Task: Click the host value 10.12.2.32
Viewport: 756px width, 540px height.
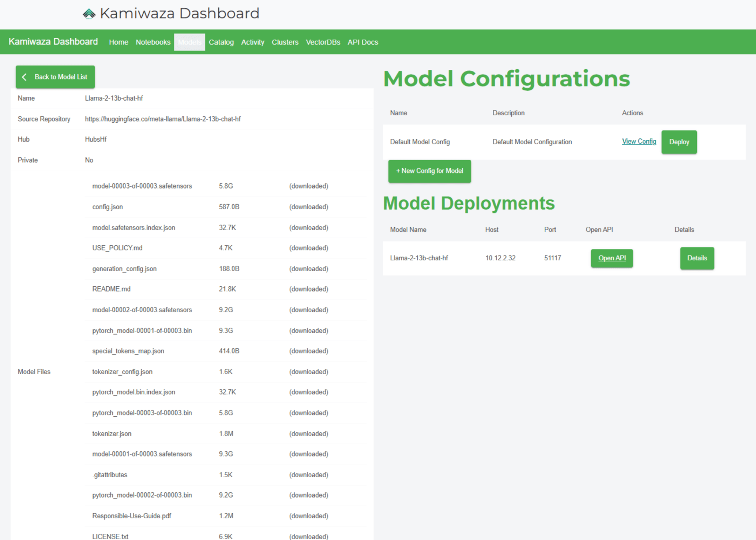Action: [500, 258]
